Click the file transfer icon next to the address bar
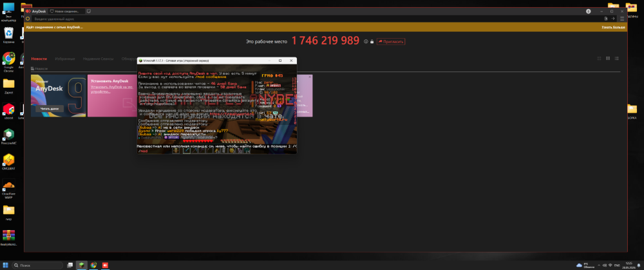Viewport: 644px width, 270px height. click(x=606, y=19)
